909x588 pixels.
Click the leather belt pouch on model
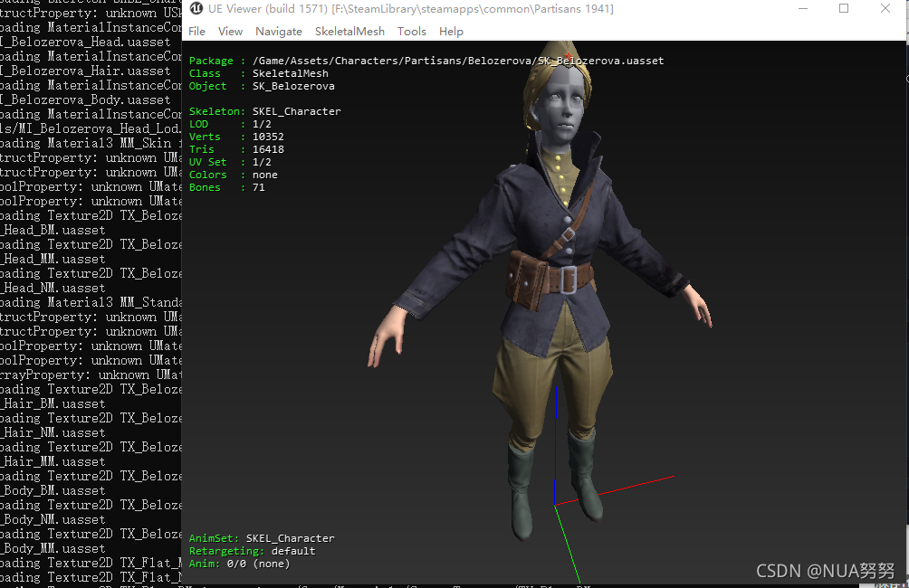coord(527,280)
